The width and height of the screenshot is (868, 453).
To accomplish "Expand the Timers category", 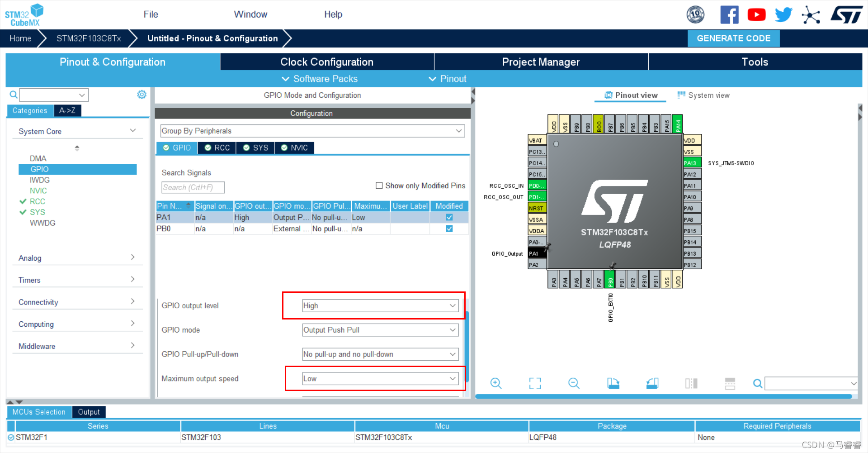I will pos(77,280).
